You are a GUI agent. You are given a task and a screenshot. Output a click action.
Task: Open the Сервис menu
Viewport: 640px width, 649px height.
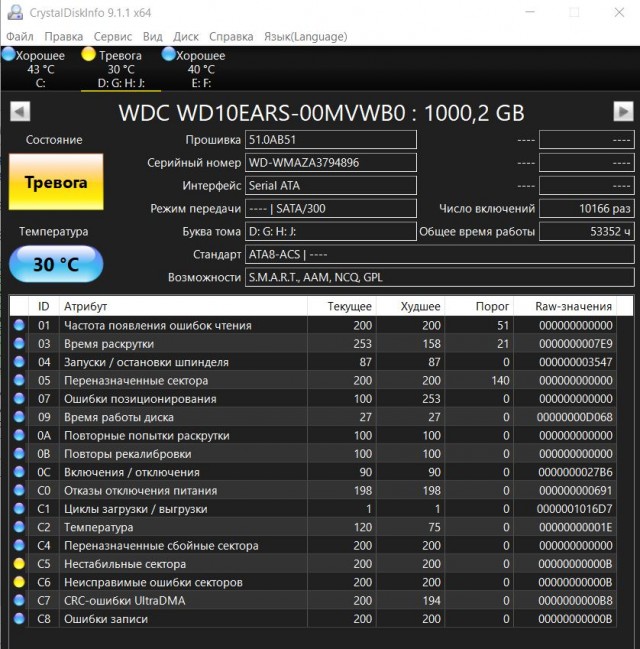113,36
